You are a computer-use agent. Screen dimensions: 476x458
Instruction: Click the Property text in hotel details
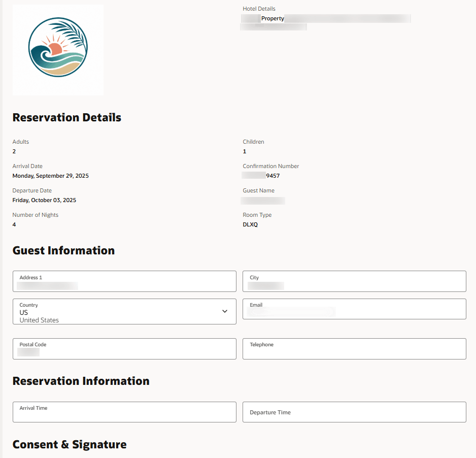pyautogui.click(x=273, y=18)
